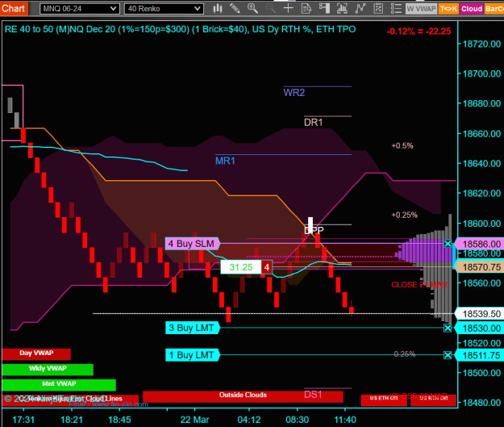Click the greyed zoom out magnifier icon
The width and height of the screenshot is (504, 427).
point(270,8)
